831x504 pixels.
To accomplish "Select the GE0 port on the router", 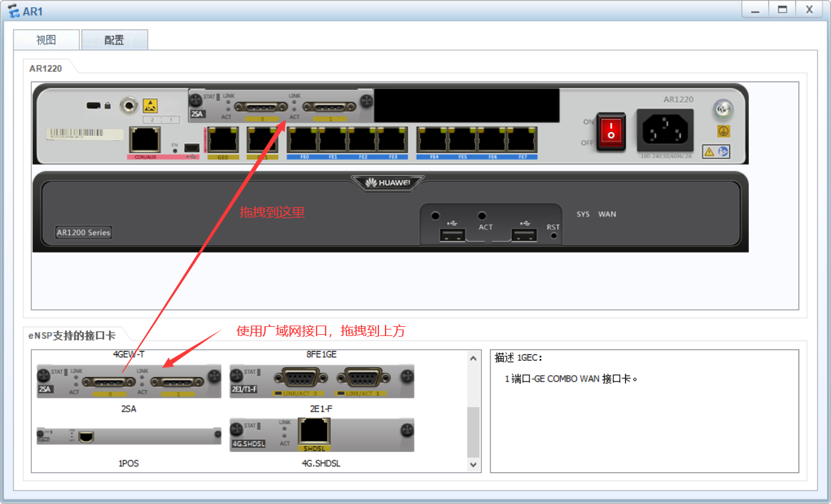I will (223, 140).
